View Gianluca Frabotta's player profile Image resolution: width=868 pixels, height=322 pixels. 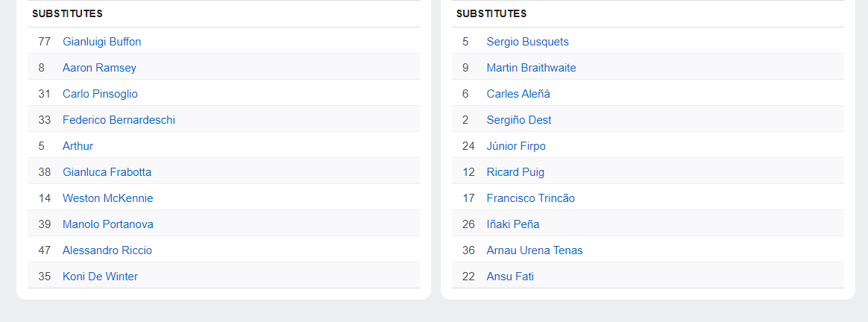107,172
